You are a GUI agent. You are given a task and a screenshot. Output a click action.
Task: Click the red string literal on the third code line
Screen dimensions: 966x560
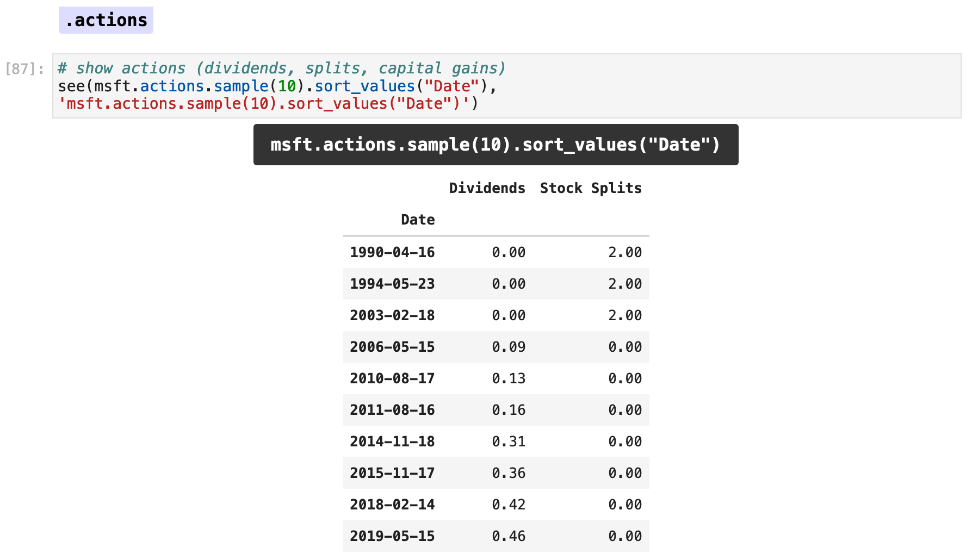(x=264, y=103)
